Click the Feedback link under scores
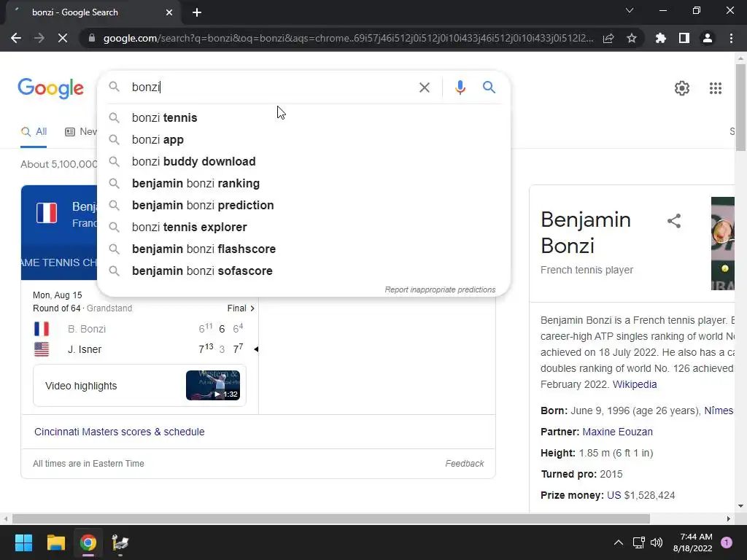747x560 pixels. pos(465,463)
